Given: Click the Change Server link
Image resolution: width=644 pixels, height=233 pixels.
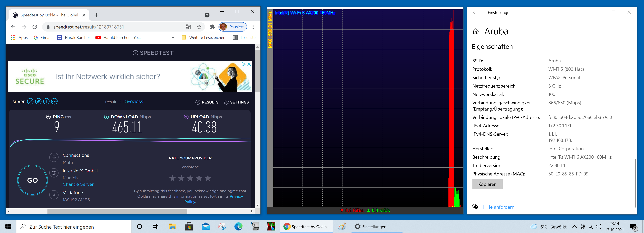Looking at the screenshot, I should pos(78,184).
